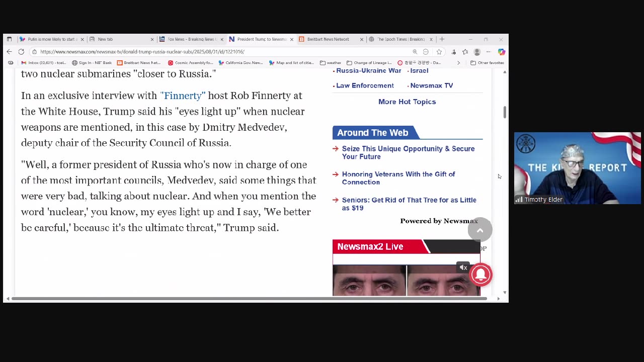Screen dimensions: 644x362
Task: Open the Newsmax TV topic link
Action: [432, 85]
